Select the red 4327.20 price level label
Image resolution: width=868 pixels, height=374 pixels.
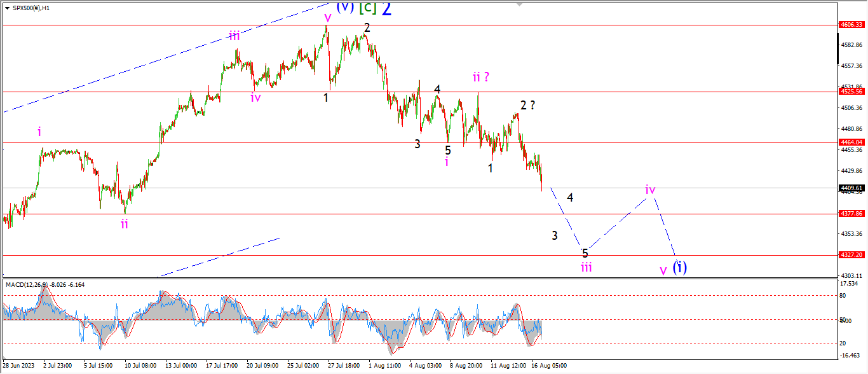pyautogui.click(x=852, y=254)
